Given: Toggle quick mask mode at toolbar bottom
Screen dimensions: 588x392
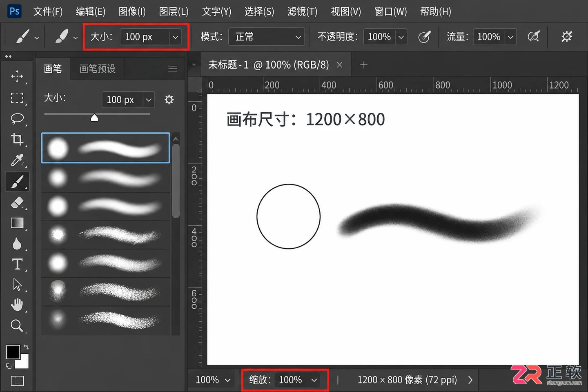Looking at the screenshot, I should [17, 381].
